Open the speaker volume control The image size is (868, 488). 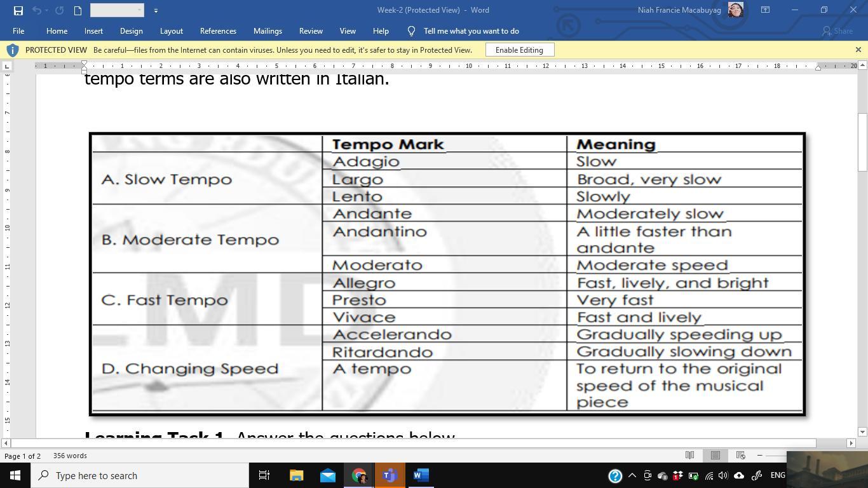[723, 475]
